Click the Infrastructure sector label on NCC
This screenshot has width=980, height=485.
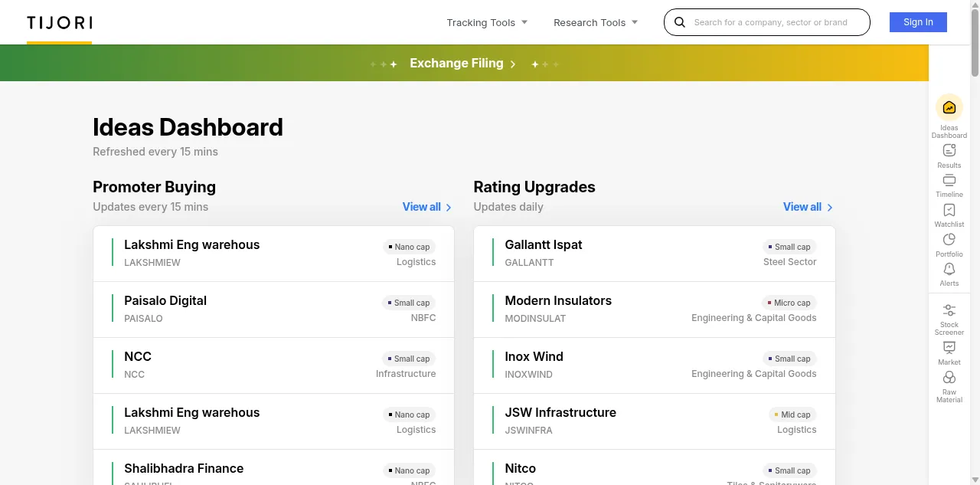click(406, 374)
